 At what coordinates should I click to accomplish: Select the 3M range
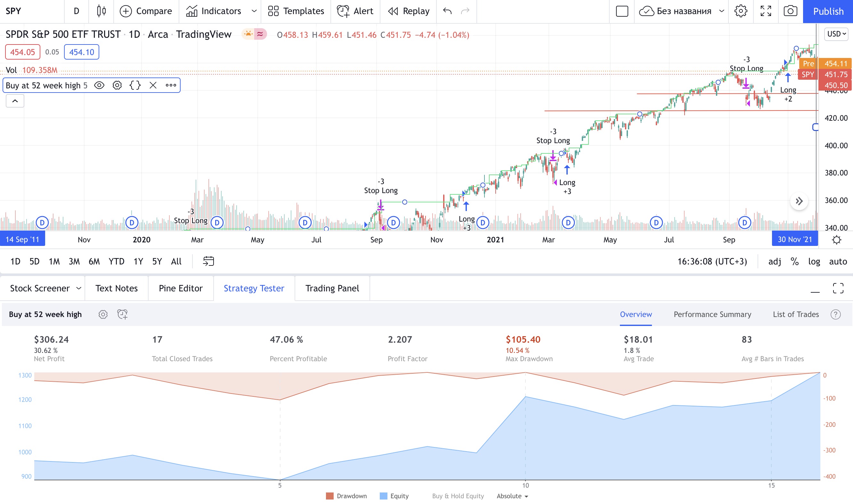[x=74, y=261]
